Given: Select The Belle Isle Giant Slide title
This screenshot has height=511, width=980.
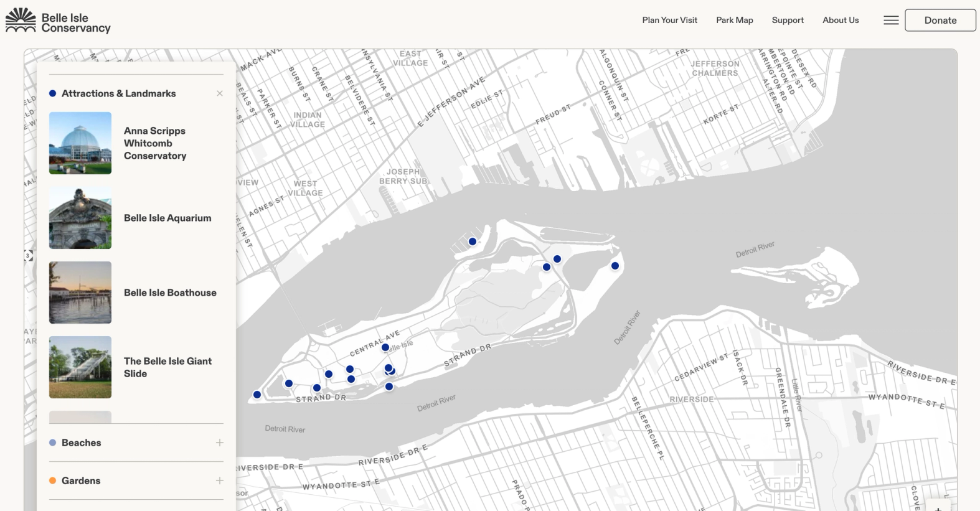Looking at the screenshot, I should point(167,367).
